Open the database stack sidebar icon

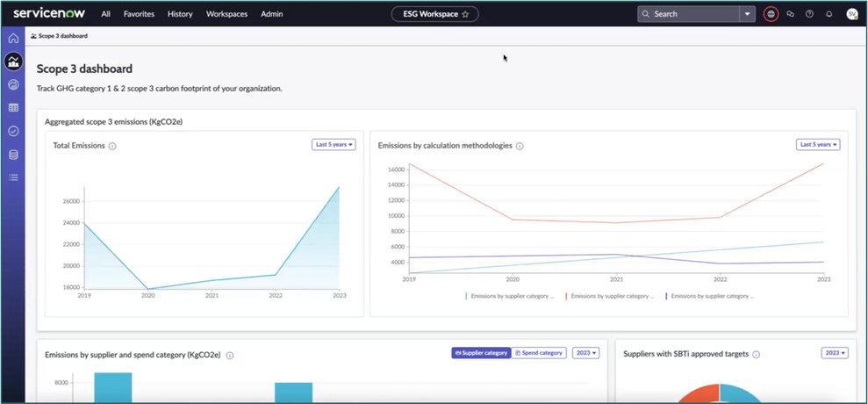[x=13, y=155]
